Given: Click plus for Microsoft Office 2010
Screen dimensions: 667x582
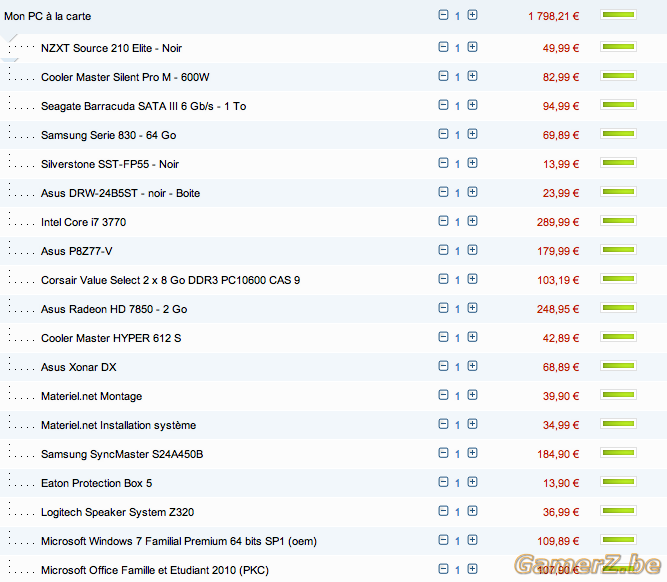Looking at the screenshot, I should (x=472, y=569).
